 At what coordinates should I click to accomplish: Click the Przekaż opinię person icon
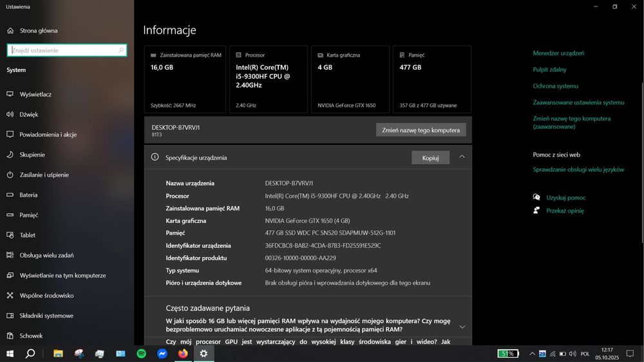click(x=536, y=211)
